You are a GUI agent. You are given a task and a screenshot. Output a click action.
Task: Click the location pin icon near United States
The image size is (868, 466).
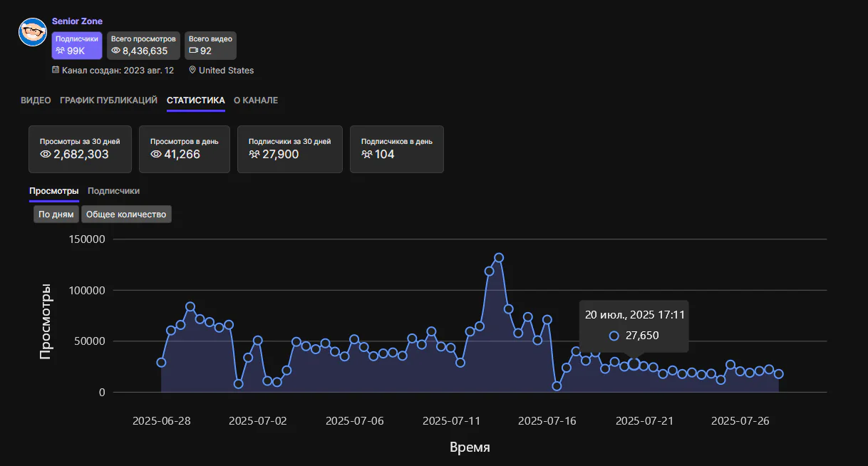[192, 70]
